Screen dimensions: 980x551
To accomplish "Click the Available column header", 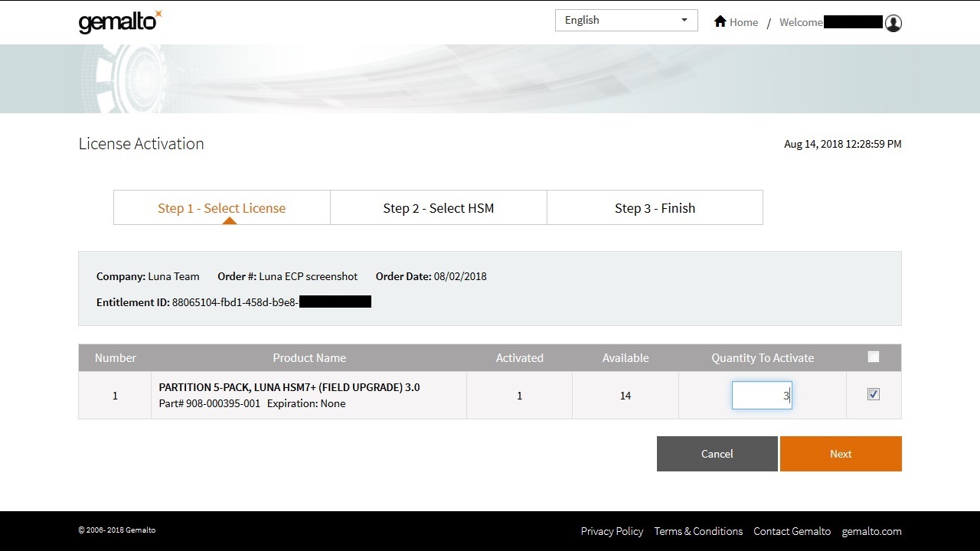I will pyautogui.click(x=625, y=358).
